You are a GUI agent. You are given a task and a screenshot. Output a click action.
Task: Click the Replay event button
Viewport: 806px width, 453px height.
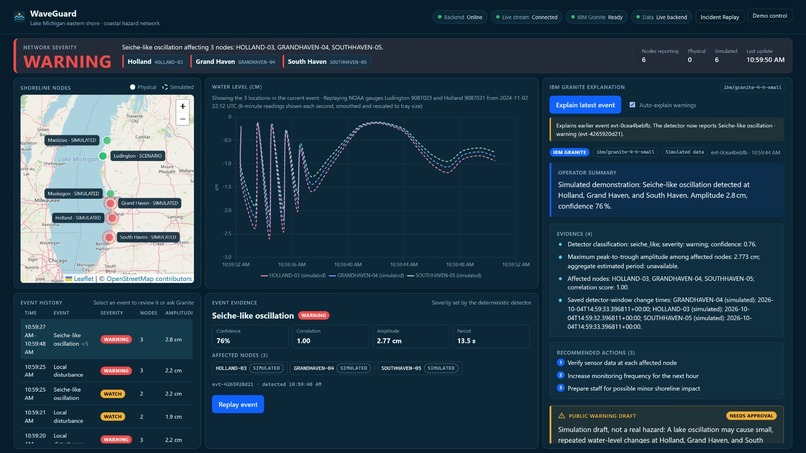coord(238,404)
